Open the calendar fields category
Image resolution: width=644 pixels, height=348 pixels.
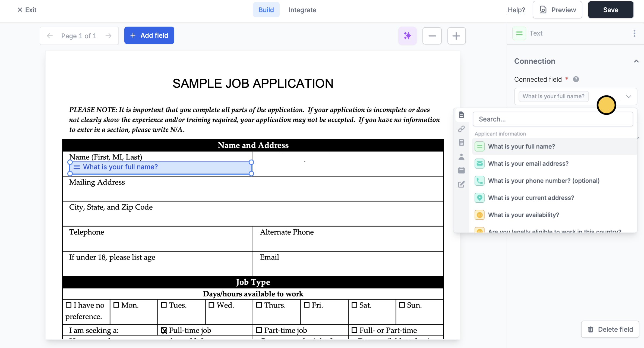(461, 170)
